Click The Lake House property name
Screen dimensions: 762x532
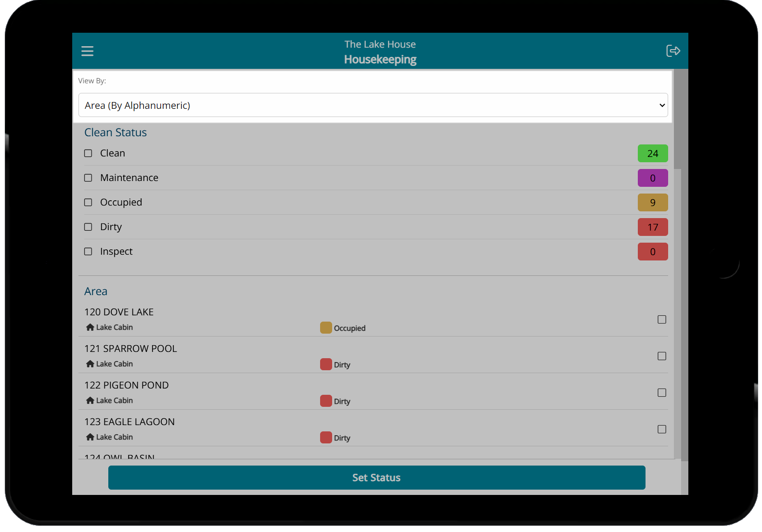click(x=380, y=44)
